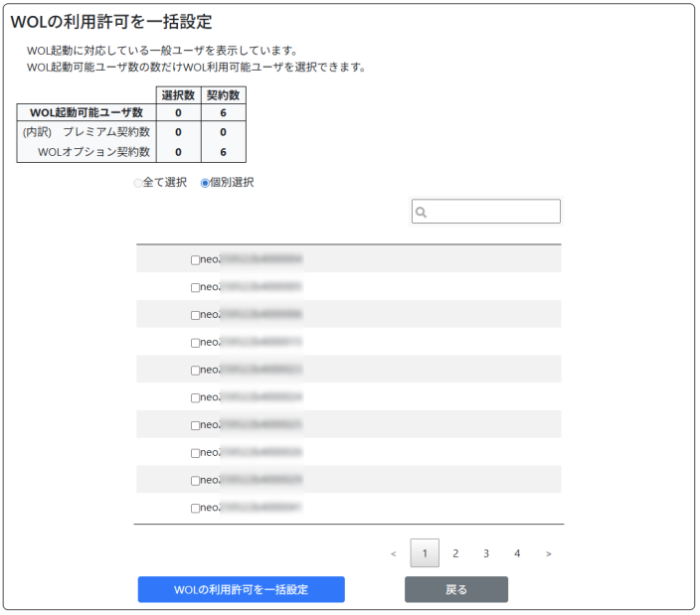Select the 個別選択 radio button
Viewport: 700px width, 615px height.
(206, 183)
